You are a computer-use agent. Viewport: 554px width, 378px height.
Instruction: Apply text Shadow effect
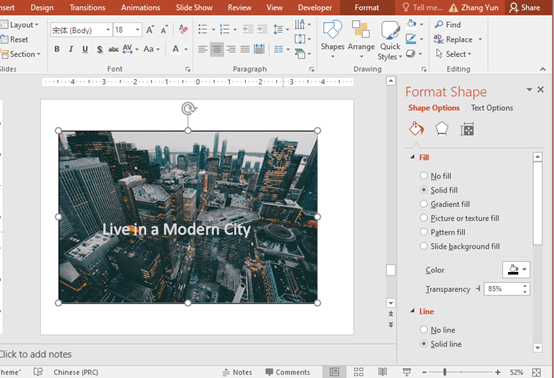point(100,49)
